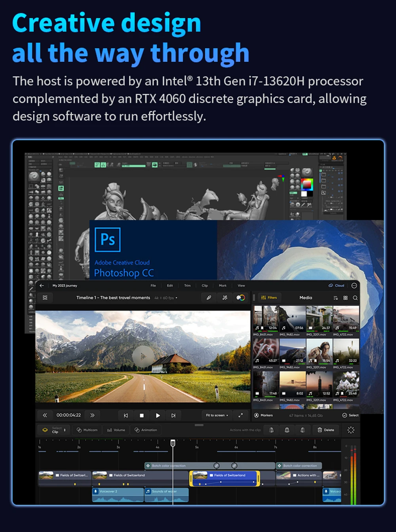Click the Delete button for the clip
The width and height of the screenshot is (396, 532).
coord(326,430)
